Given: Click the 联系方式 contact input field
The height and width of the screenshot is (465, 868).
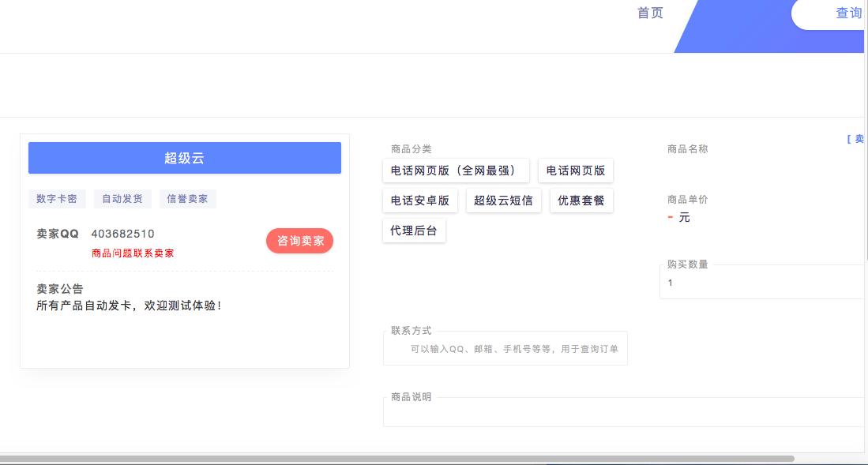Looking at the screenshot, I should click(x=505, y=349).
